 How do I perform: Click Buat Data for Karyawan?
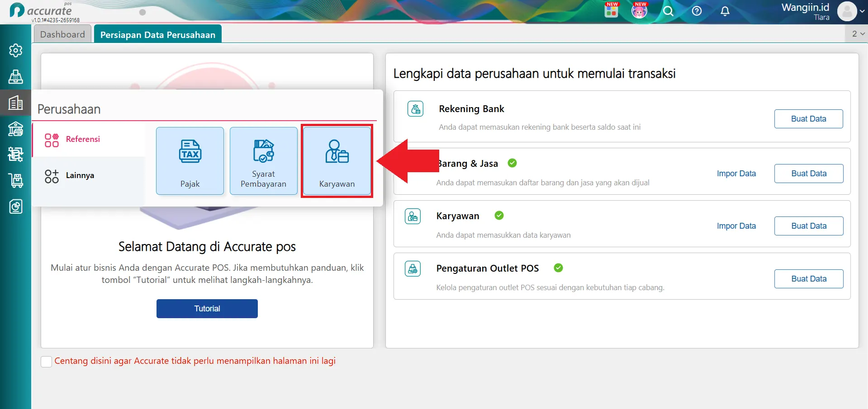point(809,226)
